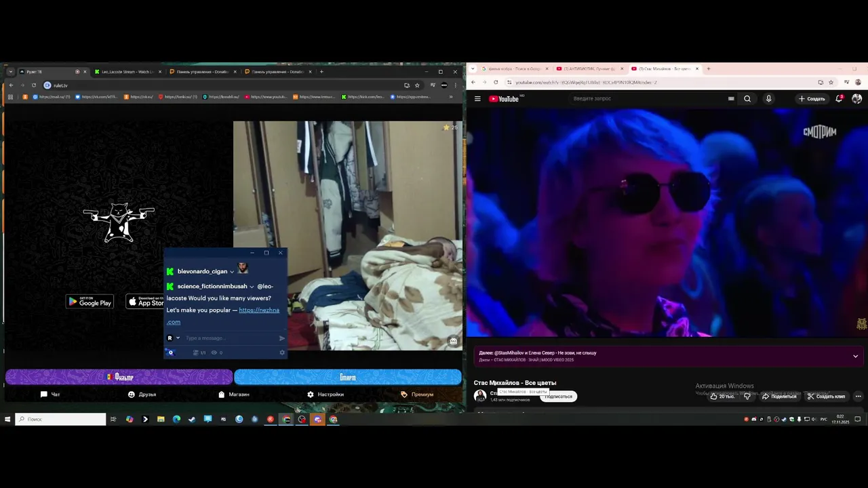
Task: Bookmark rulet.tv page with star icon
Action: [417, 85]
